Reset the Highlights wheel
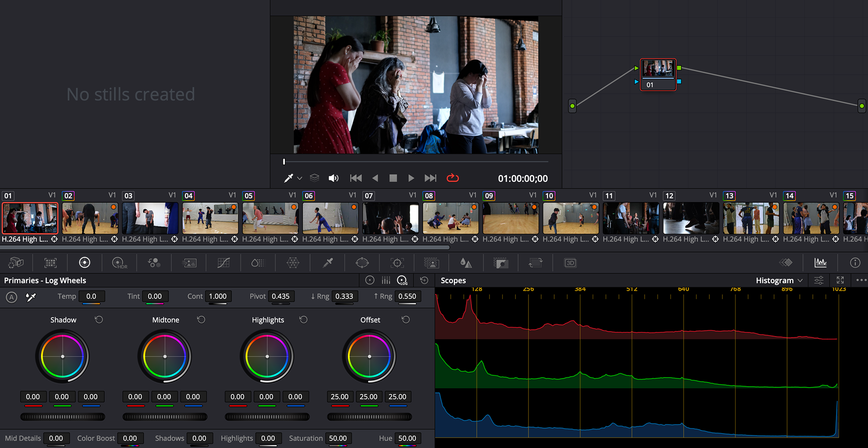Viewport: 868px width, 448px height. 303,320
